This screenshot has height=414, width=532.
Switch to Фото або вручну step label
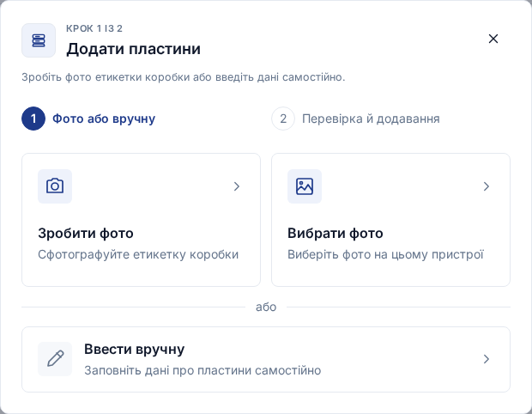(x=104, y=119)
